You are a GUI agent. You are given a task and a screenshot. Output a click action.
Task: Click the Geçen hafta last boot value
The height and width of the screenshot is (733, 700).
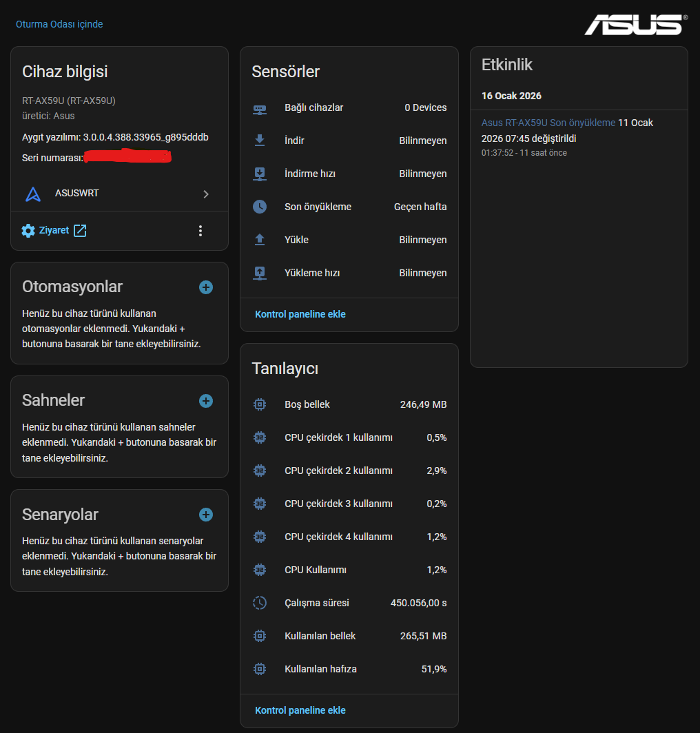tap(420, 207)
